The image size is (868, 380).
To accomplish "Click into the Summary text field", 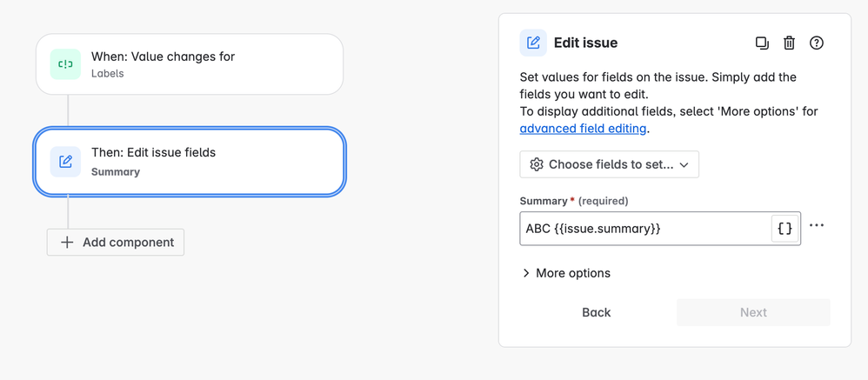I will 644,229.
